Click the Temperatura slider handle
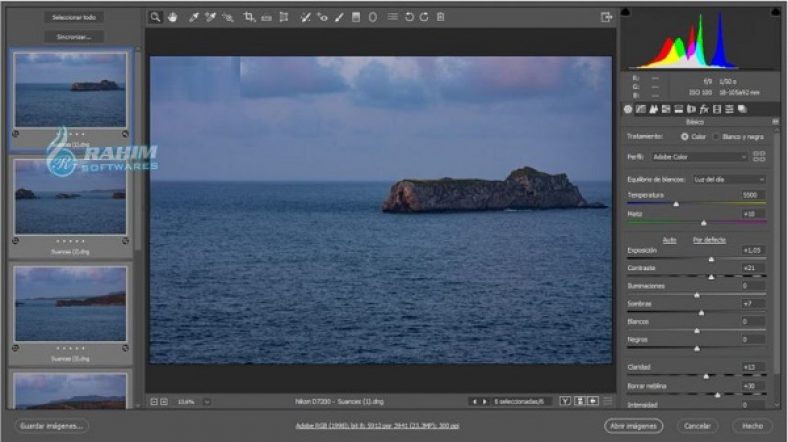This screenshot has height=442, width=788. click(x=676, y=204)
